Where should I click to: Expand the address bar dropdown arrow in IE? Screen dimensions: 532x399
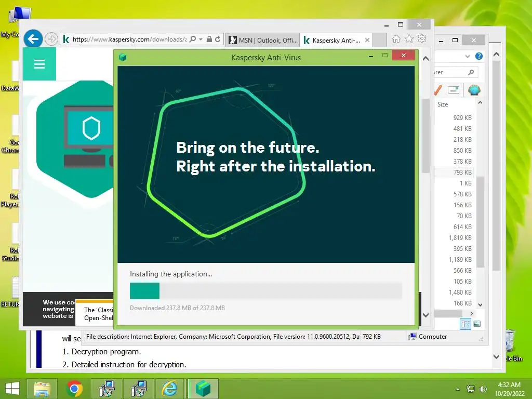pos(201,39)
